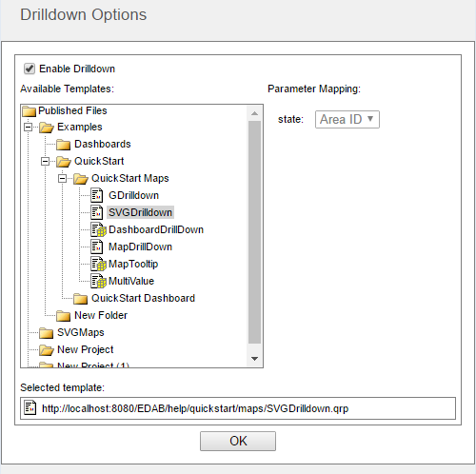The image size is (476, 474).
Task: Click the Selected template URL field
Action: (x=238, y=408)
